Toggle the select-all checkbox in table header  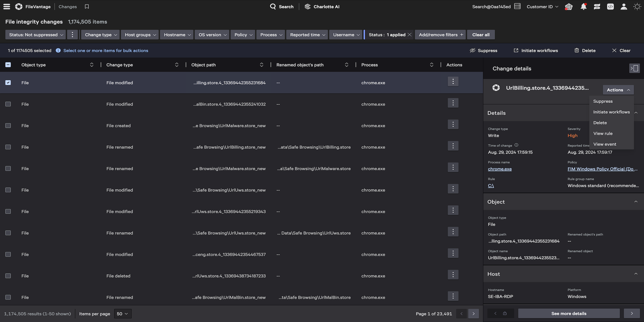[8, 65]
